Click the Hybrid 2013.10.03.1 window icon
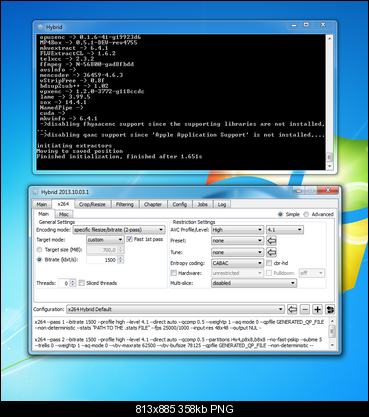 (x=36, y=192)
